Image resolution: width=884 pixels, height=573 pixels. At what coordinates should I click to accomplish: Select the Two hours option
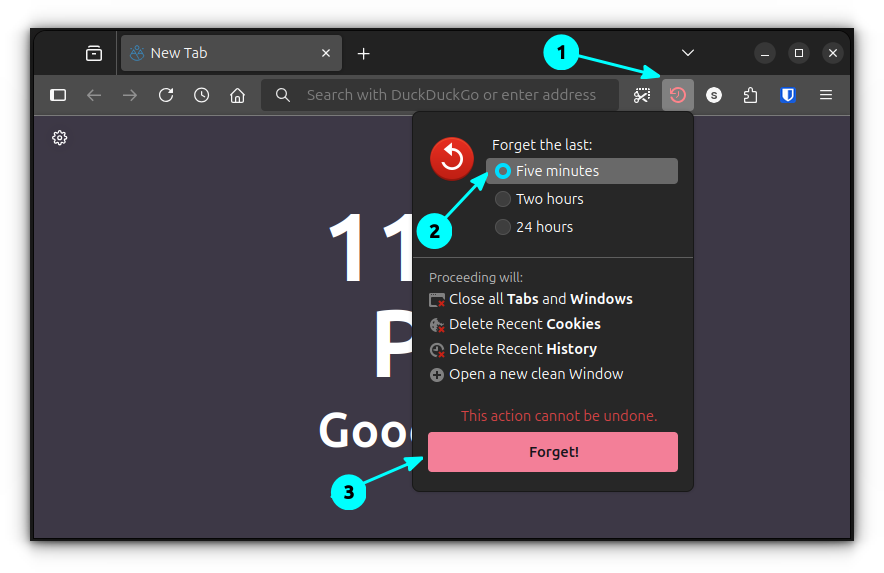[x=503, y=199]
